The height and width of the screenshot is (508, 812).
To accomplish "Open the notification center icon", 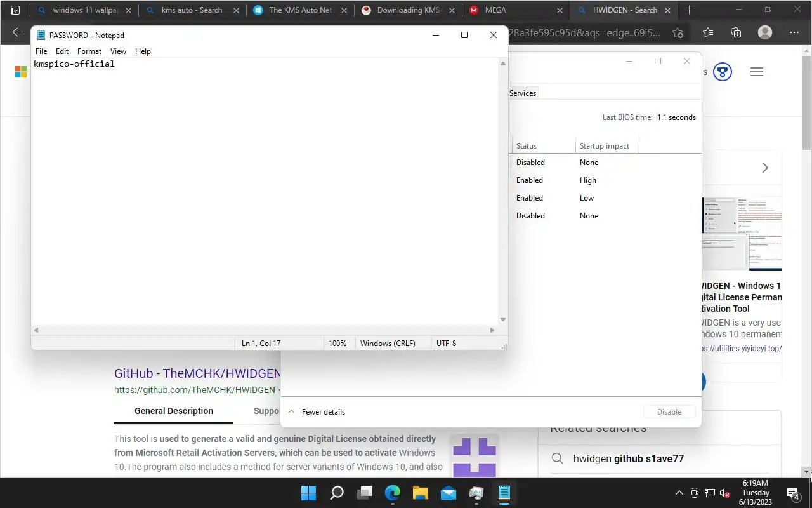I will 793,493.
